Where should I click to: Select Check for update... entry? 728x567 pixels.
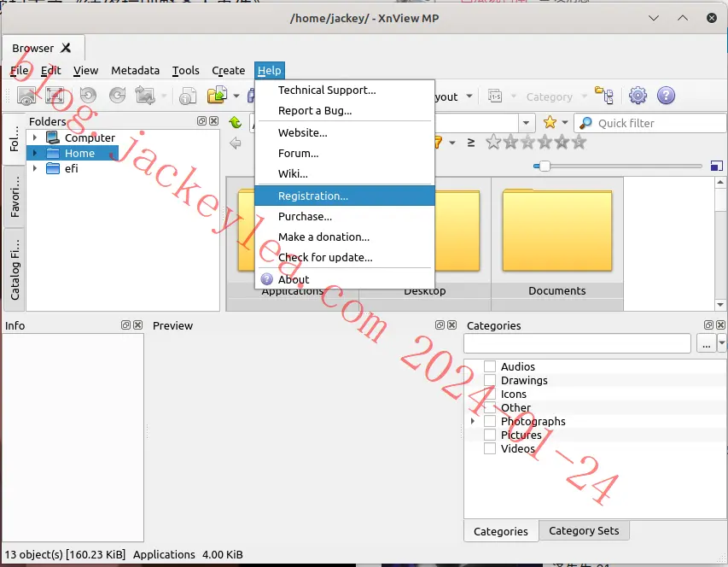point(345,257)
